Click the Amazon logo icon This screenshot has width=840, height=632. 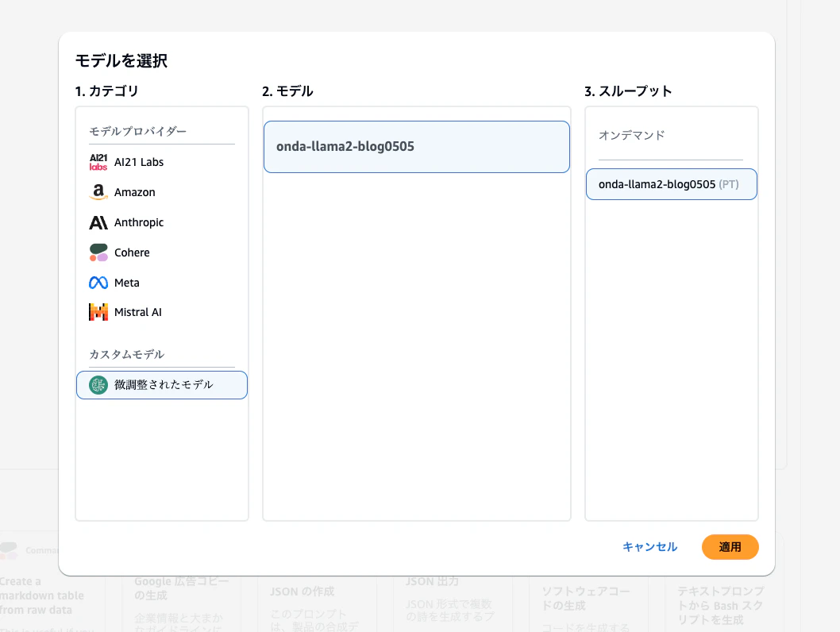(98, 192)
